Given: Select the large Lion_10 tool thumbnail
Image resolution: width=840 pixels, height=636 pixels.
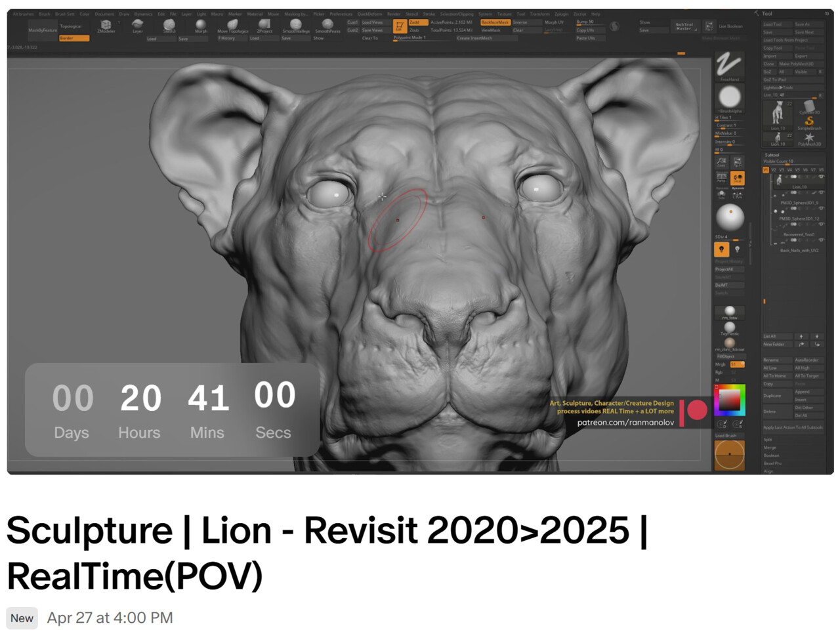Looking at the screenshot, I should [x=778, y=116].
